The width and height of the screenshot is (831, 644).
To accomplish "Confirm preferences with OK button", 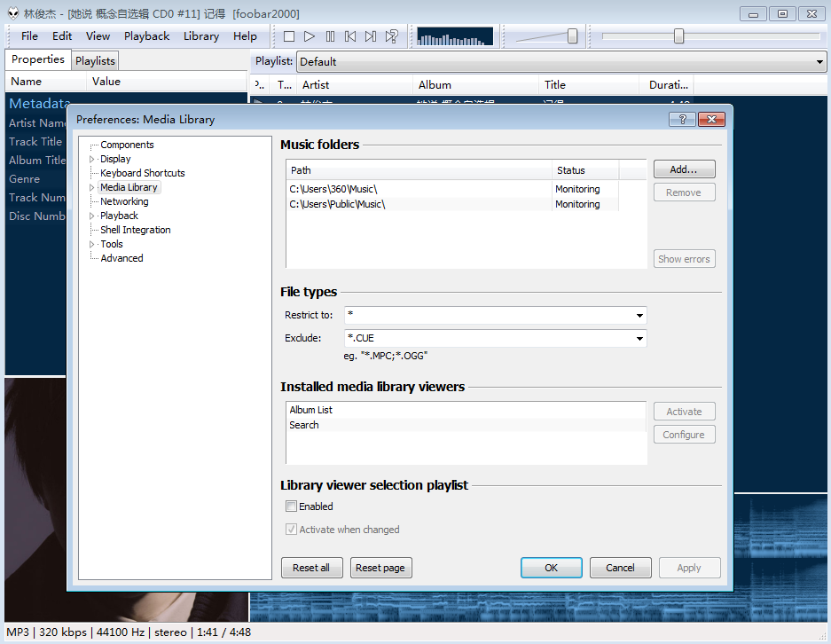I will click(551, 568).
